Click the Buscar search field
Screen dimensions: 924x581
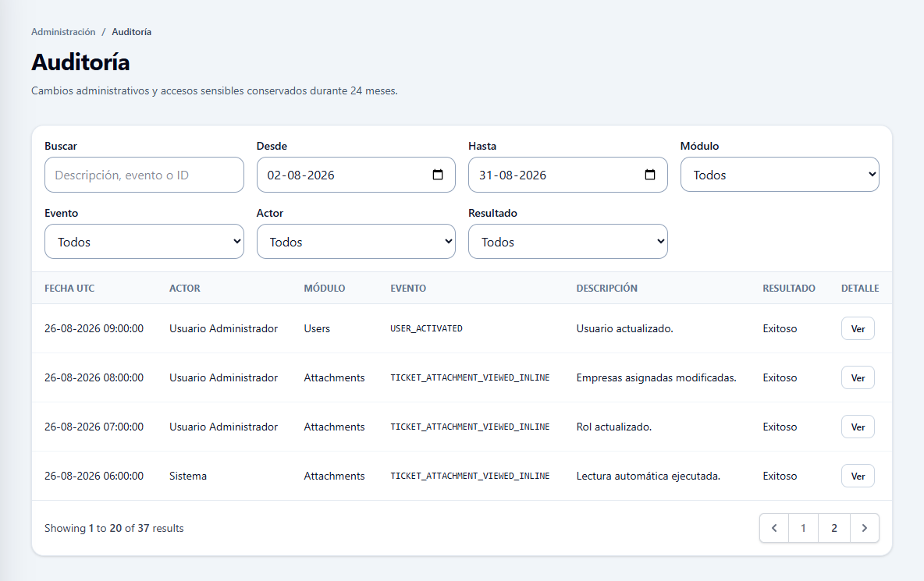144,175
